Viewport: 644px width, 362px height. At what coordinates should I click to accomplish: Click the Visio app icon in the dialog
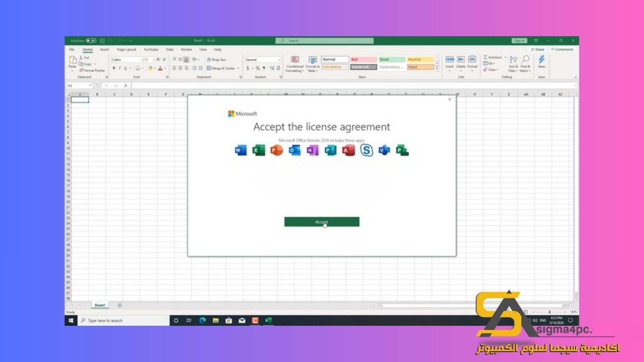(x=384, y=150)
